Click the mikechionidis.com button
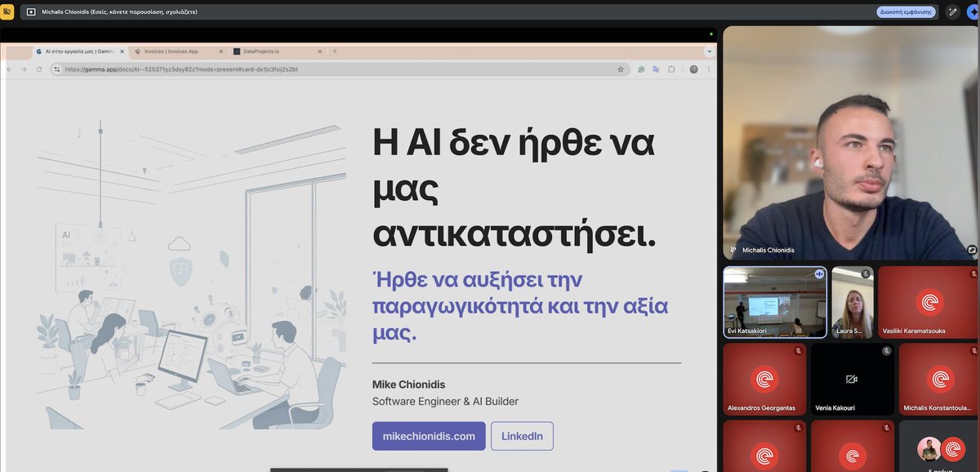Image resolution: width=980 pixels, height=472 pixels. 429,436
